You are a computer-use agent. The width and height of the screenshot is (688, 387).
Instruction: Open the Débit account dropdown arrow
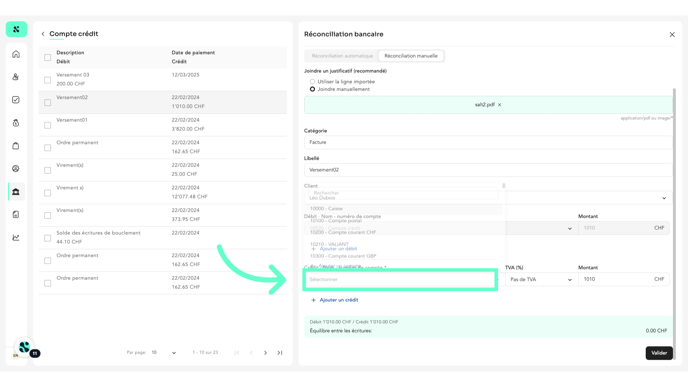click(570, 229)
